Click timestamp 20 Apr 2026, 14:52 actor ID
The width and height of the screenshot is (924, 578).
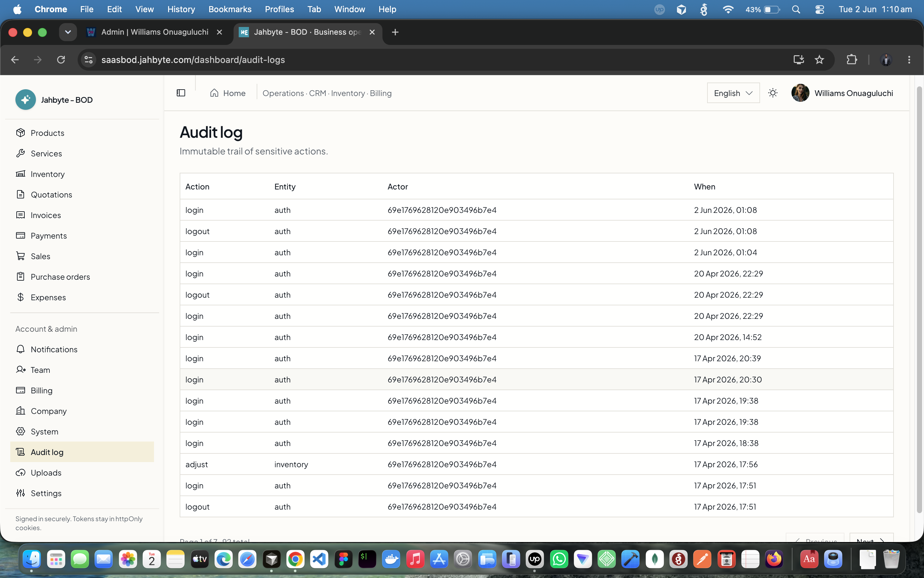pos(442,337)
